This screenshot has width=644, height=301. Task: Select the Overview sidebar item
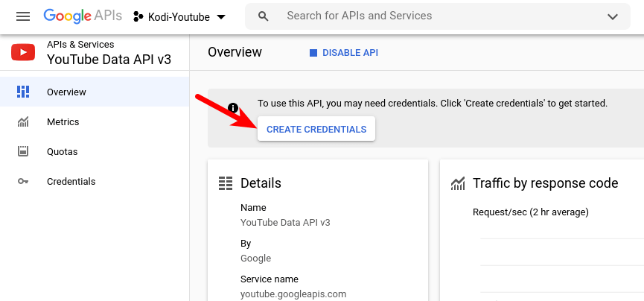[66, 92]
